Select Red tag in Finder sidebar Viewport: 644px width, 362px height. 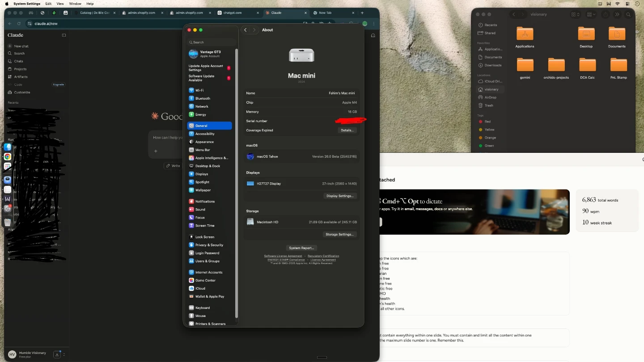point(485,122)
